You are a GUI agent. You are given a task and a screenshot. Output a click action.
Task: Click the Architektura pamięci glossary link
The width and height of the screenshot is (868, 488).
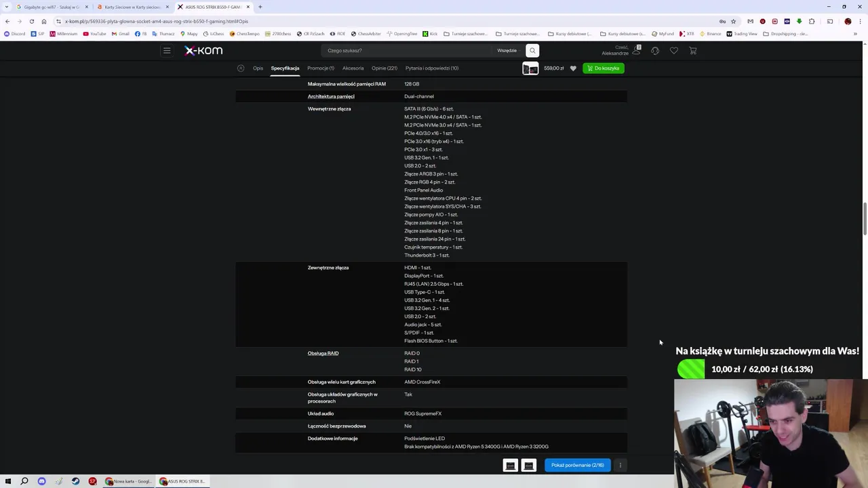pyautogui.click(x=331, y=96)
